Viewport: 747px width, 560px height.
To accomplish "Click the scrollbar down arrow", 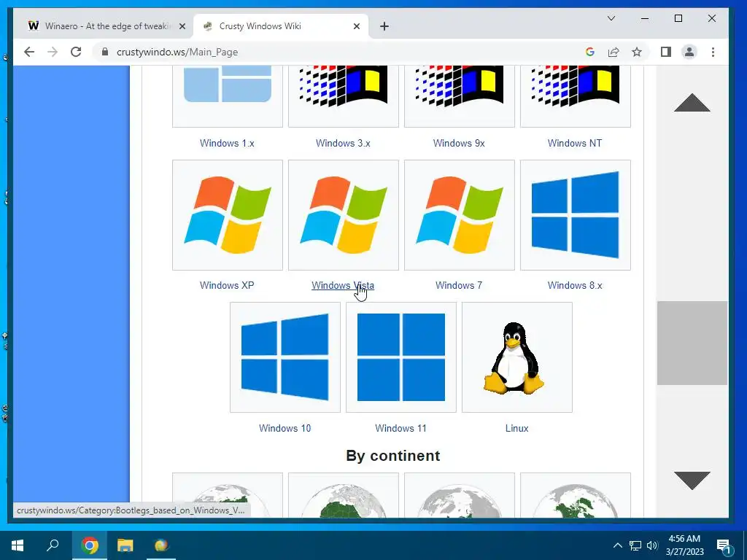I will 692,480.
